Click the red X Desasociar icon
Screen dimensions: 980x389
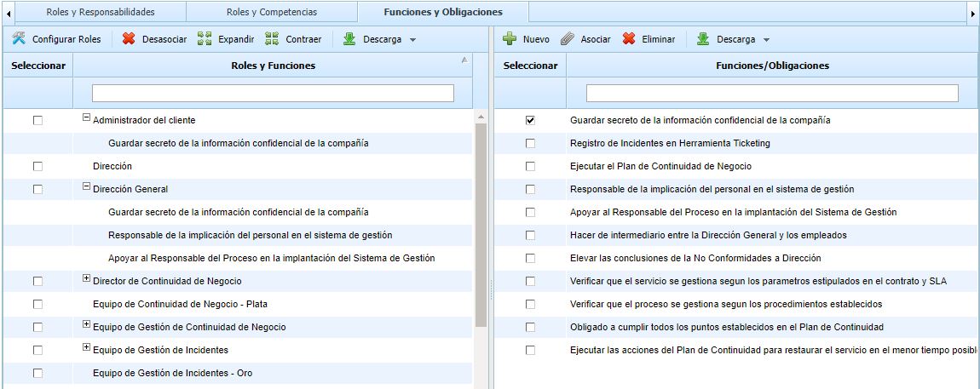(129, 39)
